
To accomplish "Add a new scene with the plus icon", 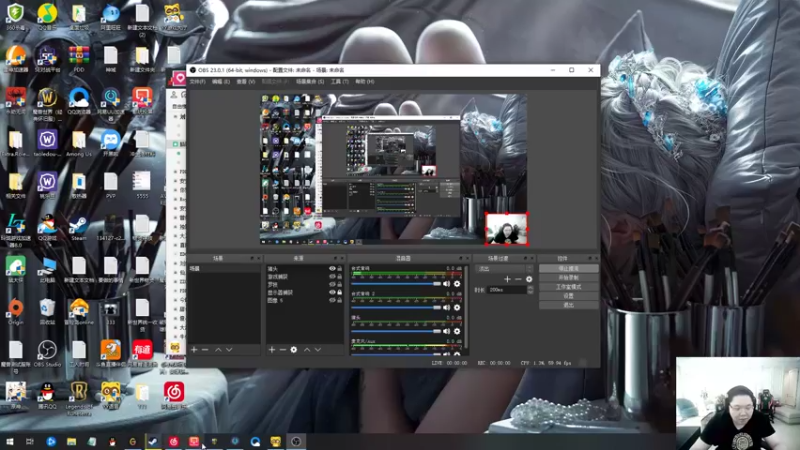I will tap(194, 350).
